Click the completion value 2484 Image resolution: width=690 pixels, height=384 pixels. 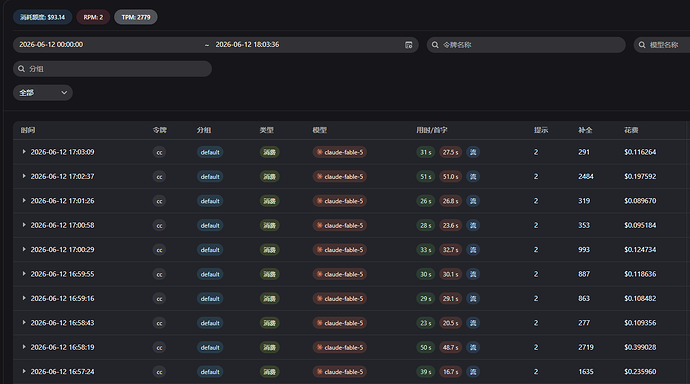pos(586,176)
